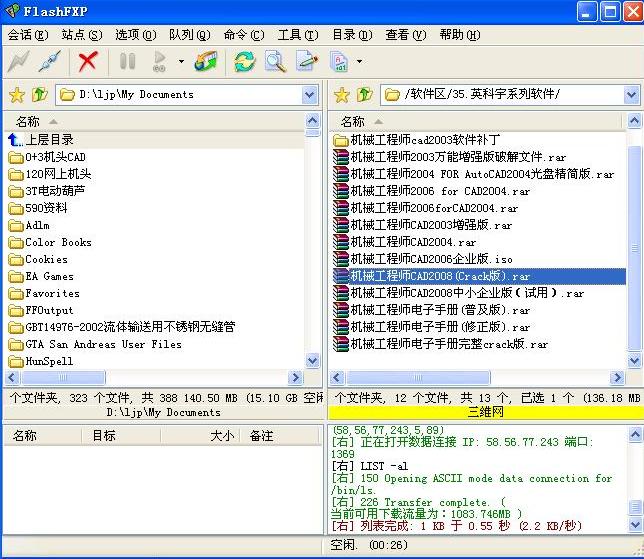Click the queue 名称 column header
Screen dimensions: 644x559
43,436
